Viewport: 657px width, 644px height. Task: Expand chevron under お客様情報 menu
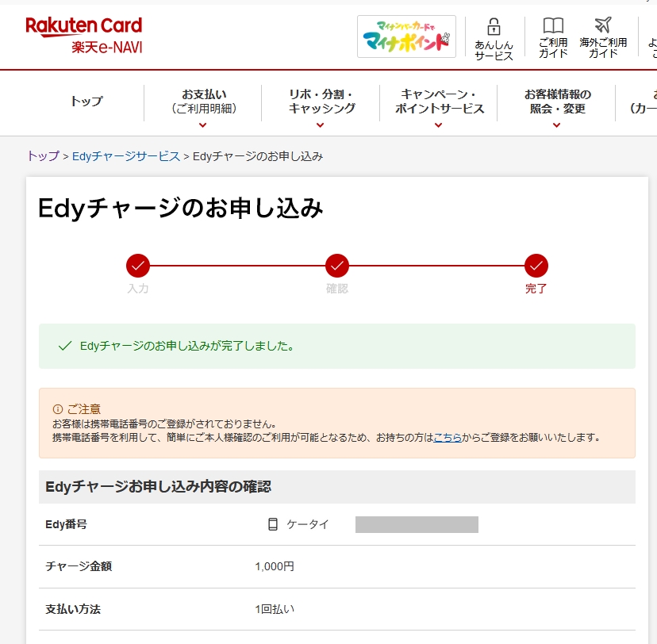pyautogui.click(x=557, y=125)
